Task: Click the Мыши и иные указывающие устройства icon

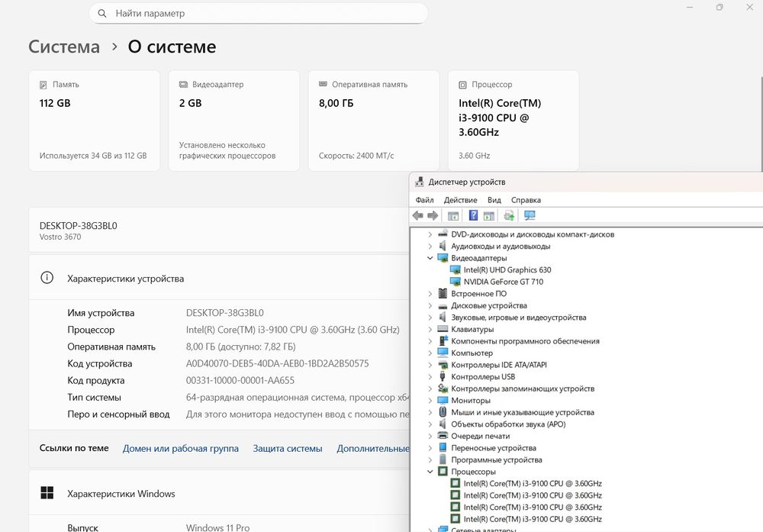Action: (443, 412)
